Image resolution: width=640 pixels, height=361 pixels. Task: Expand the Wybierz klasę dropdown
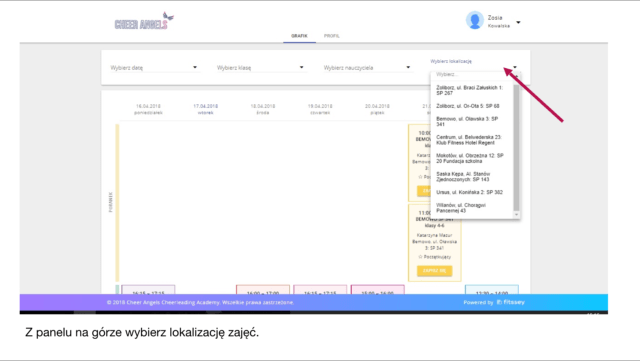(x=261, y=68)
